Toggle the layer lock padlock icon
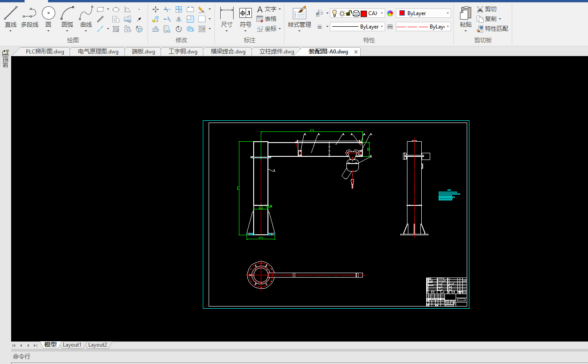Viewport: 588px width, 364px height. click(349, 13)
